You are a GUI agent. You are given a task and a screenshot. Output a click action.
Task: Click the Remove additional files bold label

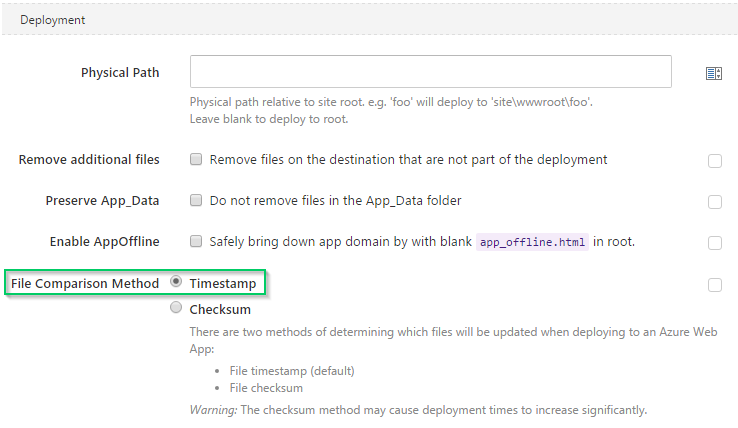point(89,160)
